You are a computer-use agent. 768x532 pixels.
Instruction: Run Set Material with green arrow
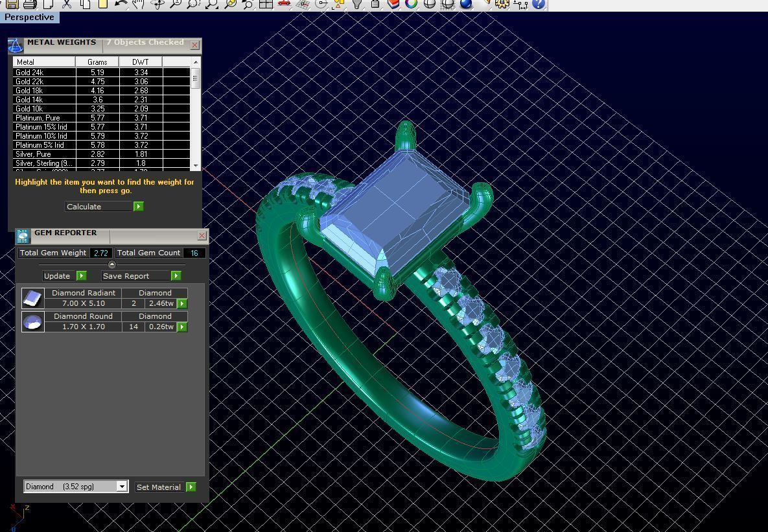pos(191,487)
